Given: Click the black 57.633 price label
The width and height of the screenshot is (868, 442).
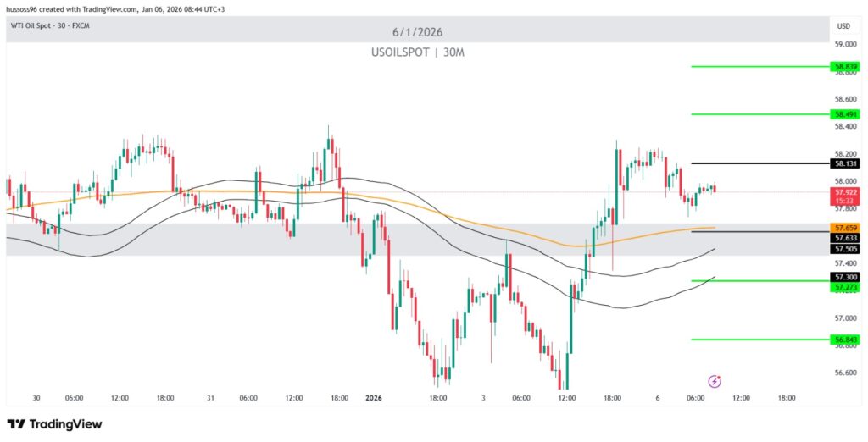Looking at the screenshot, I should pos(847,239).
